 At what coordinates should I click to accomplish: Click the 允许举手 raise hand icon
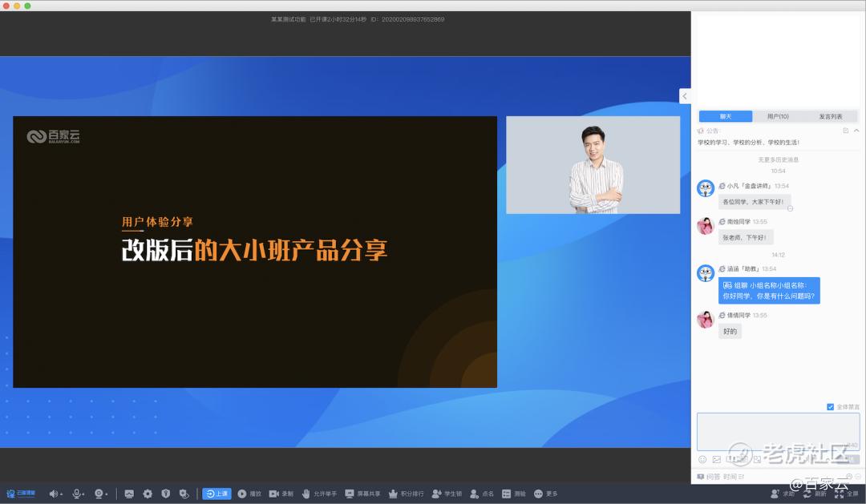pos(306,494)
